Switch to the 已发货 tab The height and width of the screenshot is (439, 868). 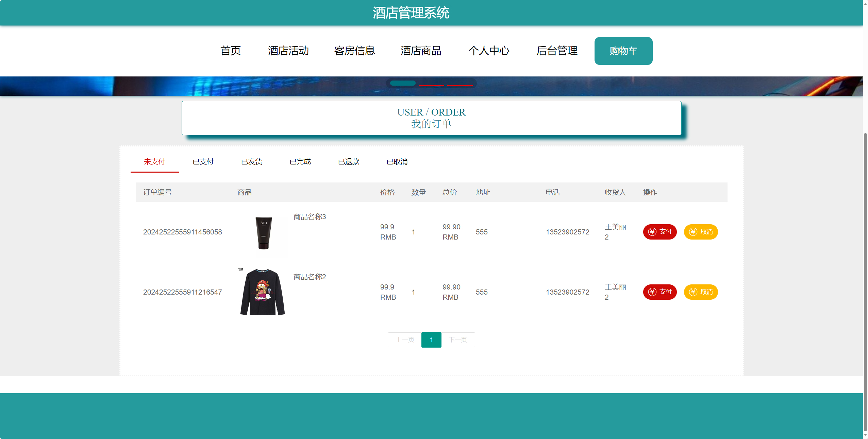click(x=252, y=162)
